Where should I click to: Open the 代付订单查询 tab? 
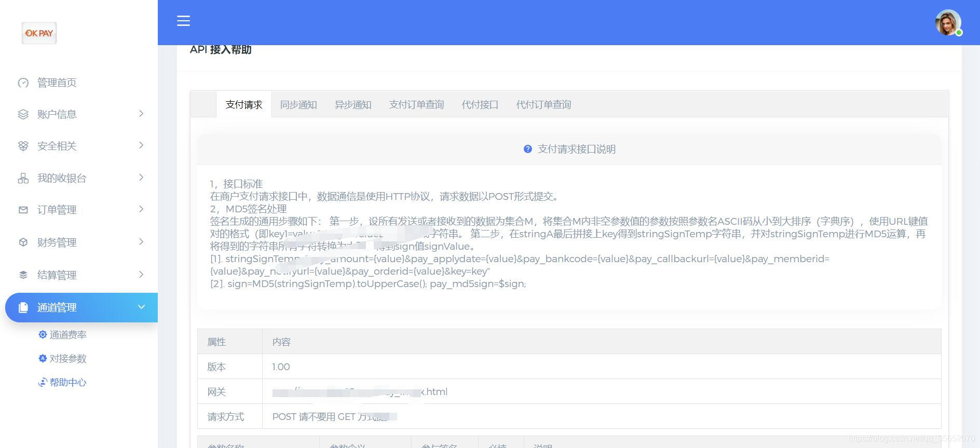coord(543,104)
